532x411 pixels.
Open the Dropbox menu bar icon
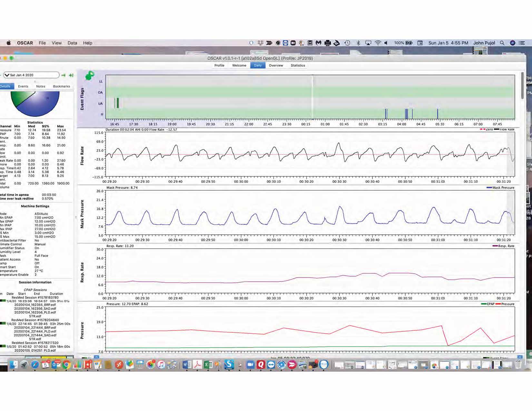tap(260, 43)
